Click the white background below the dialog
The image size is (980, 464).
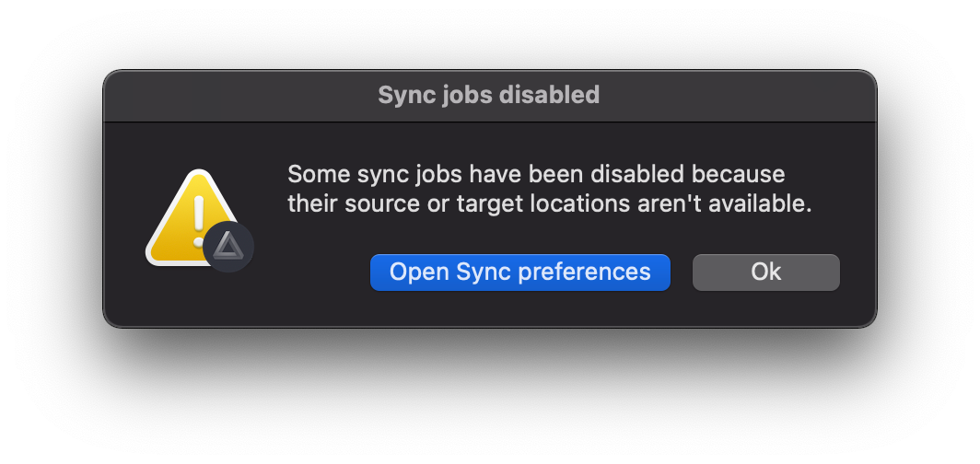coord(490,412)
